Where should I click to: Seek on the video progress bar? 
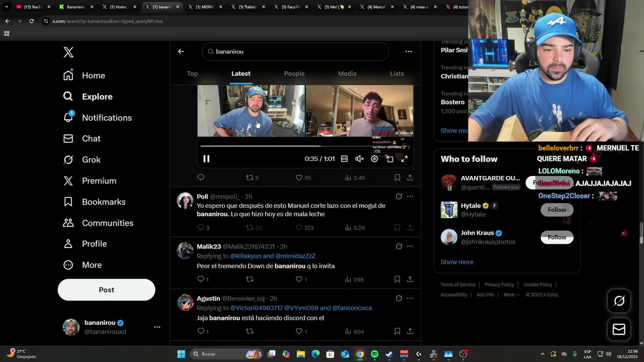pyautogui.click(x=306, y=146)
